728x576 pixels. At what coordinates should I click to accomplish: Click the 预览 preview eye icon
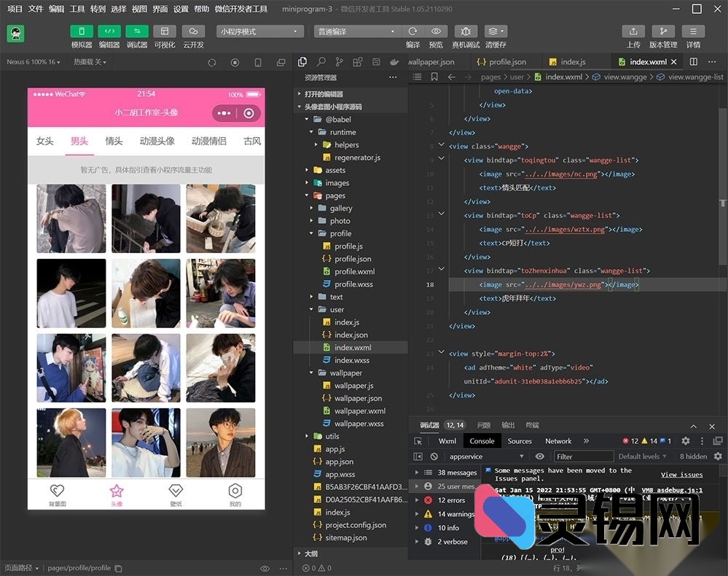click(x=436, y=31)
